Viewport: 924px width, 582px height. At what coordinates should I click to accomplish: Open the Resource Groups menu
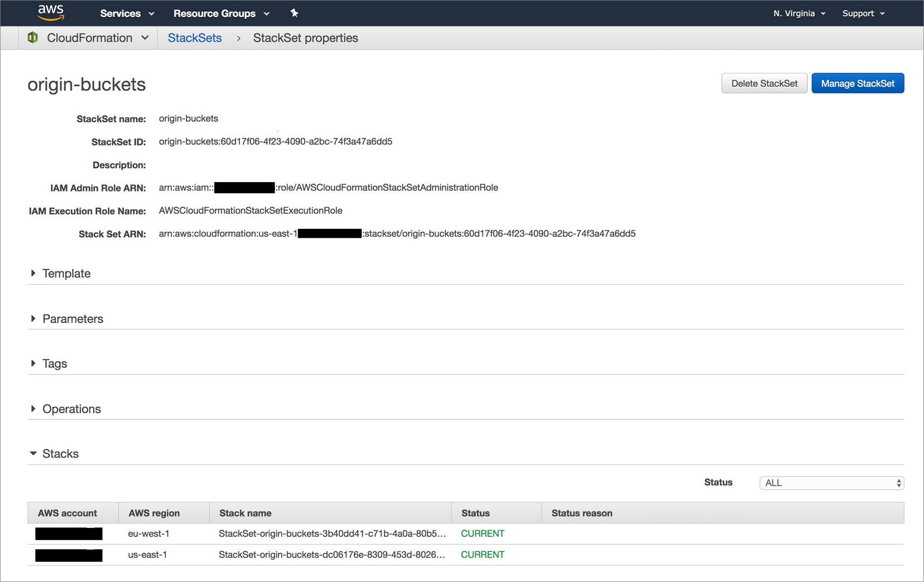pyautogui.click(x=221, y=13)
